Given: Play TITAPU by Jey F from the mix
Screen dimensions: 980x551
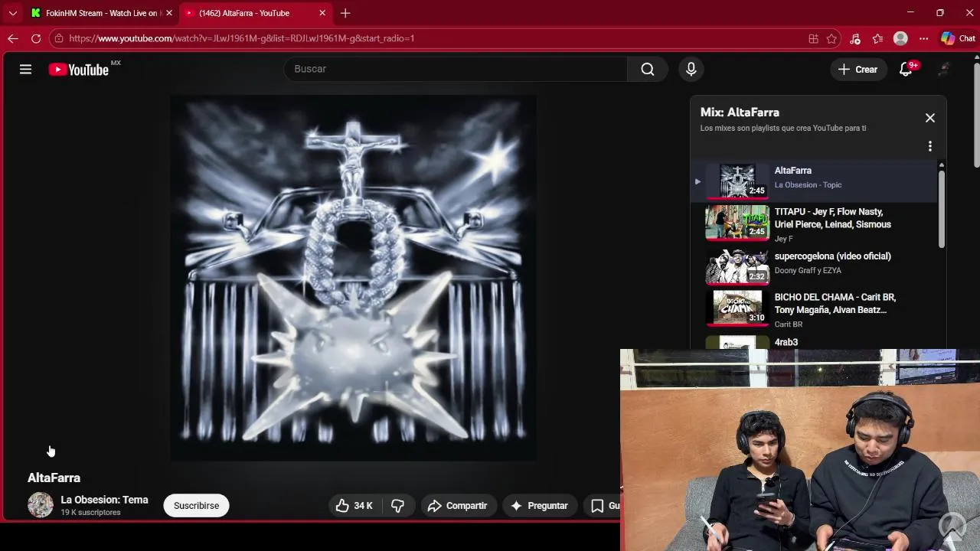Looking at the screenshot, I should click(814, 223).
